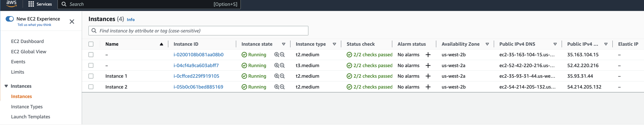Add alarm plus icon for i-0200108b081aa08b0 row
The width and height of the screenshot is (644, 125).
428,55
